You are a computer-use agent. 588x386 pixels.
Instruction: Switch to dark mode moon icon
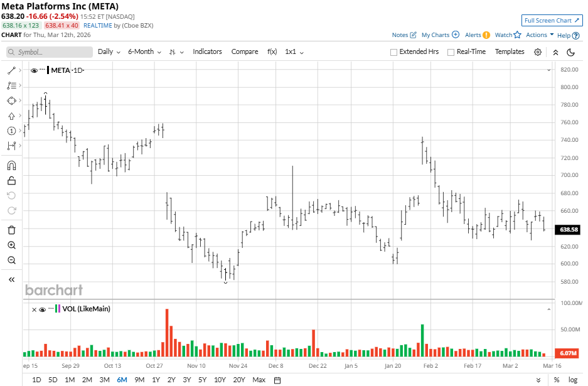(570, 52)
